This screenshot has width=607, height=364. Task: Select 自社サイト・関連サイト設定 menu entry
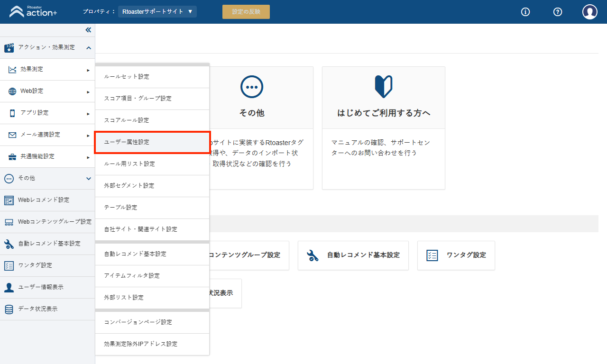(x=152, y=229)
